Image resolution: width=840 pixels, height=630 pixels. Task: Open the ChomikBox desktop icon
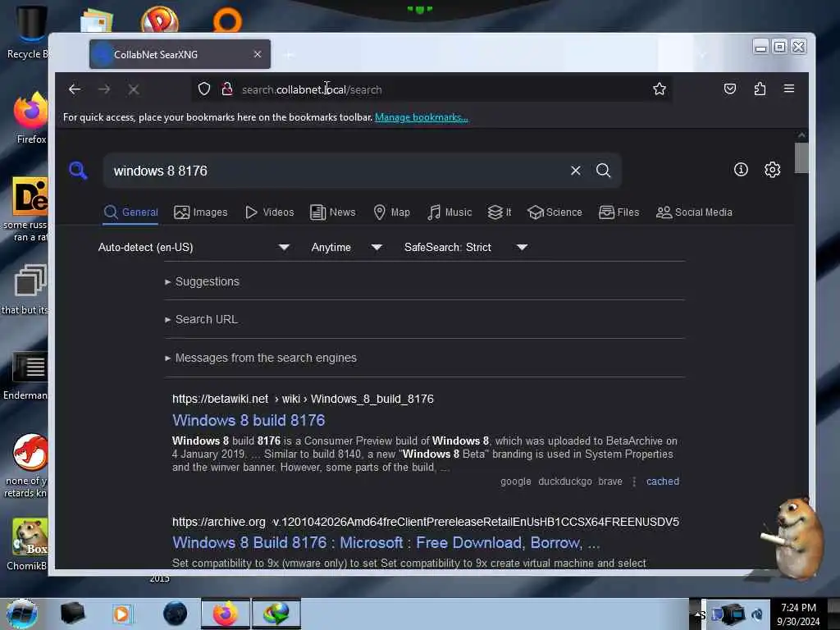point(28,544)
